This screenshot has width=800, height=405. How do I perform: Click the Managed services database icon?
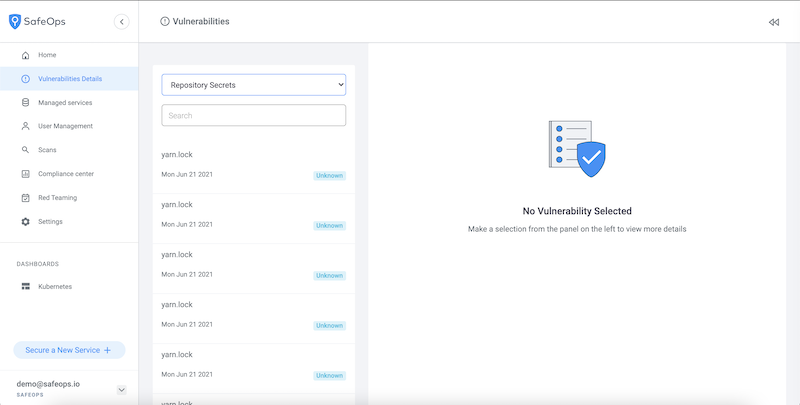(x=25, y=103)
